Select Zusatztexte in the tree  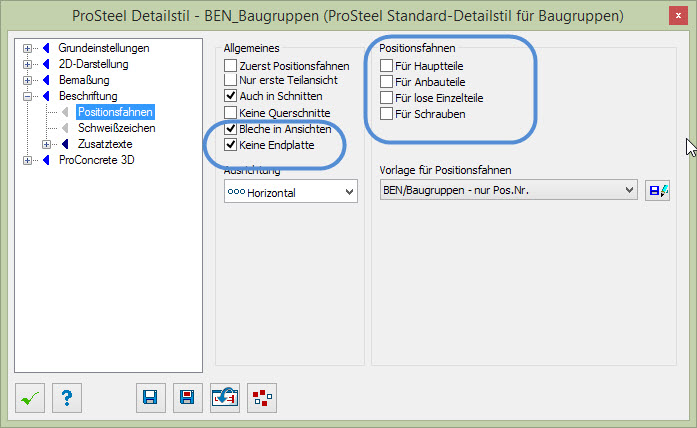[x=105, y=144]
